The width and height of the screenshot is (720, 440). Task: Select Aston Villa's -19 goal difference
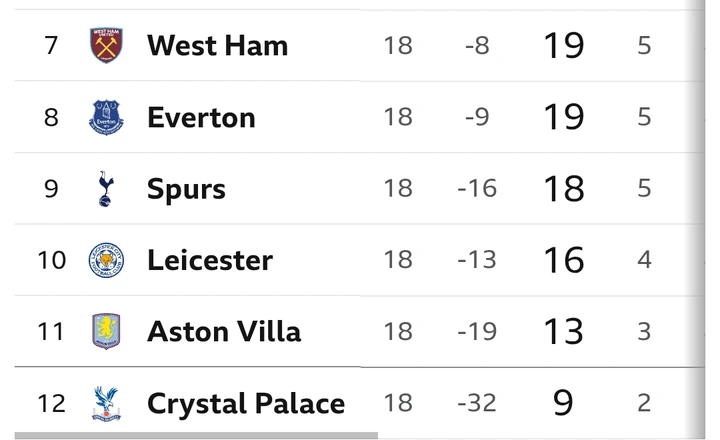(477, 331)
